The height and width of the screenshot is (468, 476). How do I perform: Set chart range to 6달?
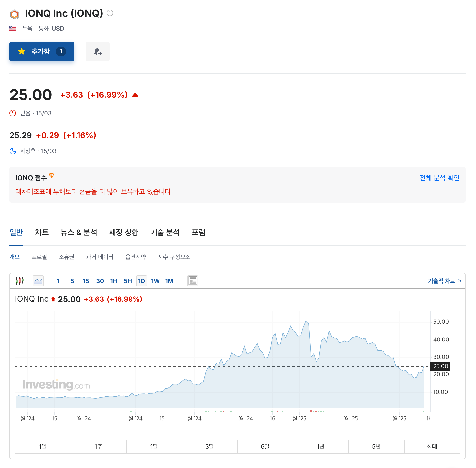[x=265, y=447]
